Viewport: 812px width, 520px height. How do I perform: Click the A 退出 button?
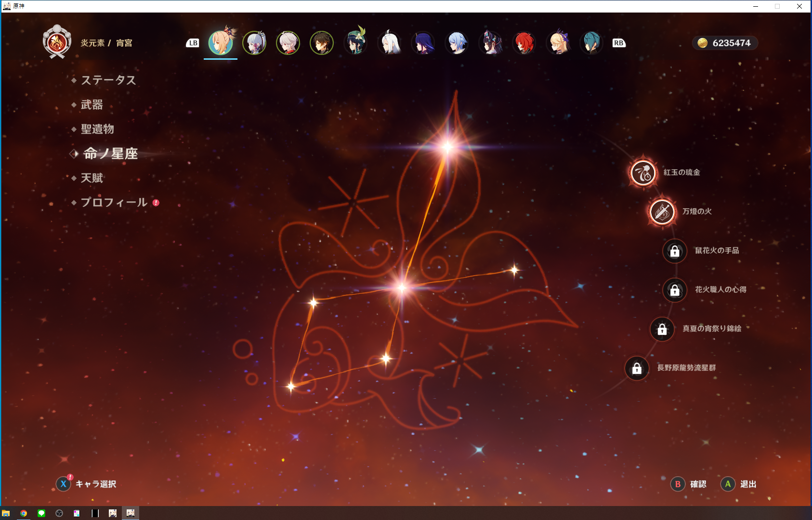(x=738, y=484)
